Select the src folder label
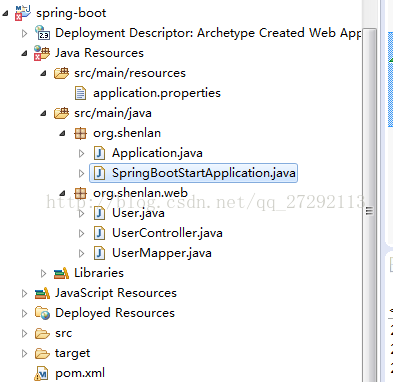Viewport: 393px width, 382px height. [x=64, y=333]
